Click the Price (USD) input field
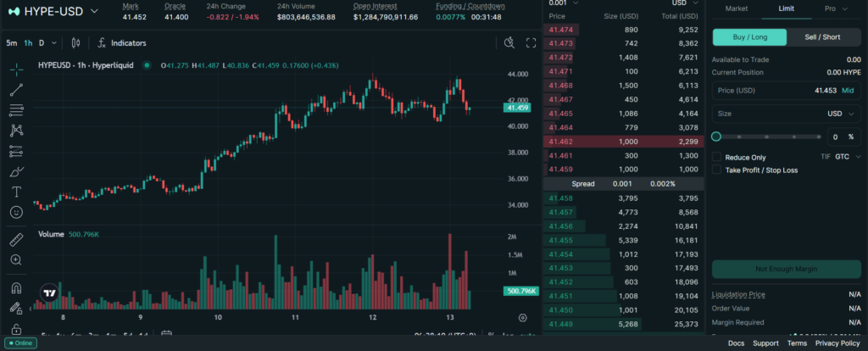The image size is (868, 351). point(786,90)
